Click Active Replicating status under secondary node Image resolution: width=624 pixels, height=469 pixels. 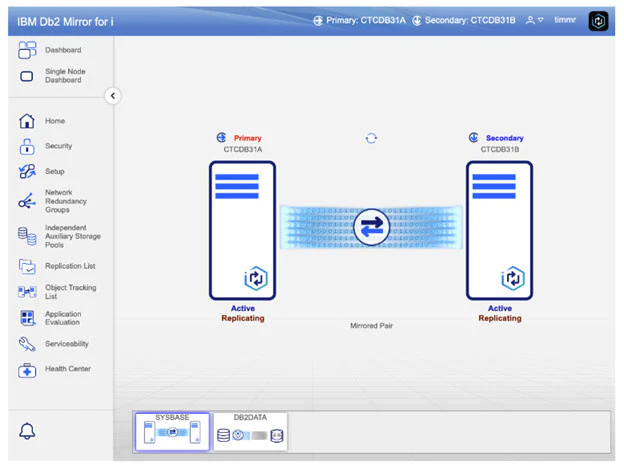500,313
